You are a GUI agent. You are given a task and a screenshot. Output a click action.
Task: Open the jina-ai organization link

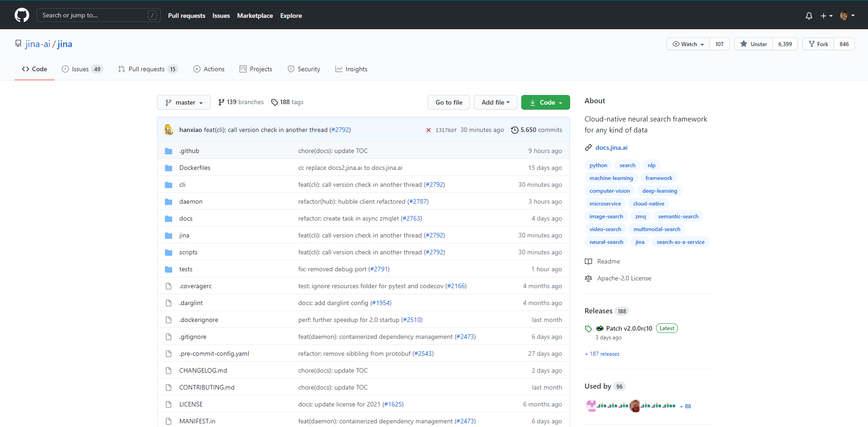tap(38, 44)
